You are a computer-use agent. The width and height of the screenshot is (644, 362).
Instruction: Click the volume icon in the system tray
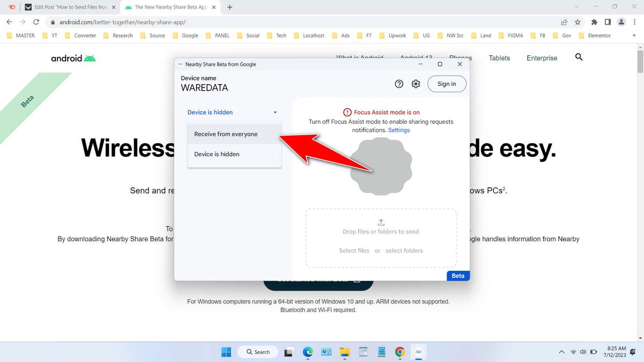583,352
